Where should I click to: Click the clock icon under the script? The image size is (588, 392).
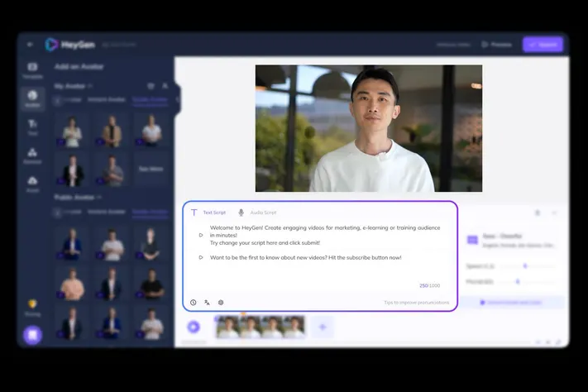pyautogui.click(x=194, y=303)
